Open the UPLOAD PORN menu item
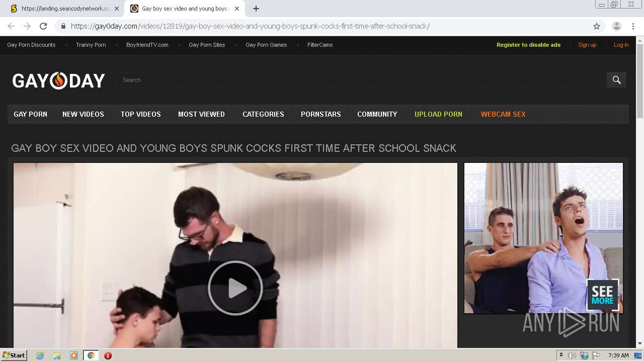 point(438,114)
